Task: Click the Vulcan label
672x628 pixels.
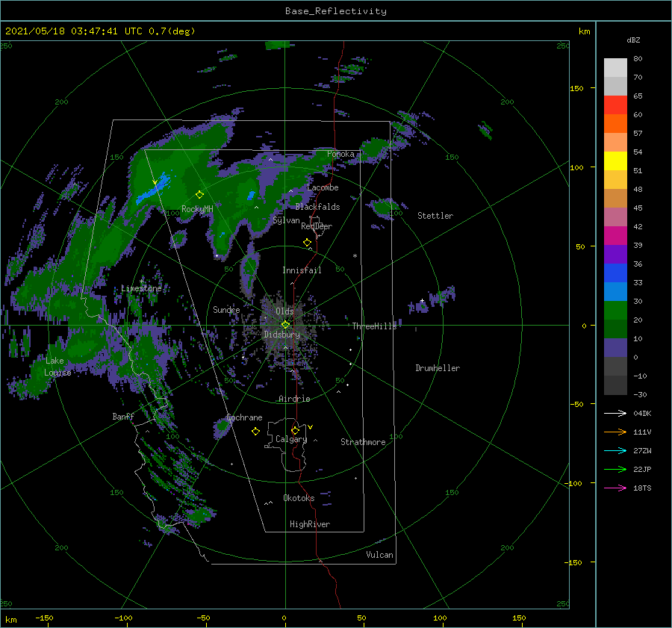Action: (379, 555)
